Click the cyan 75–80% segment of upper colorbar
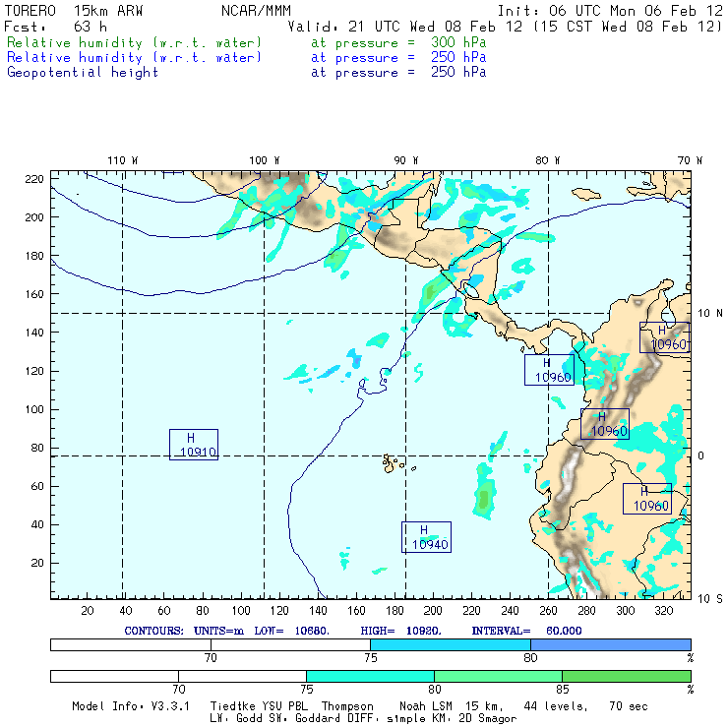The image size is (728, 728). point(451,644)
